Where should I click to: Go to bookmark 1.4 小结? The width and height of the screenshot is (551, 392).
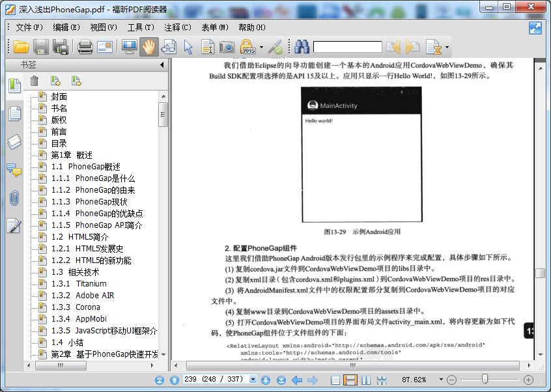pos(67,342)
